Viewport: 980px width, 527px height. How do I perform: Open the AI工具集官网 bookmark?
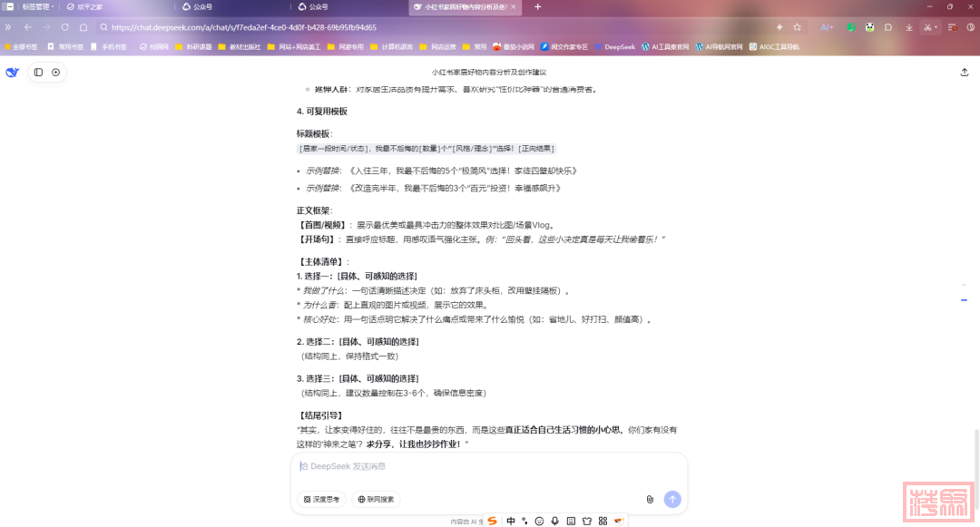[x=665, y=46]
